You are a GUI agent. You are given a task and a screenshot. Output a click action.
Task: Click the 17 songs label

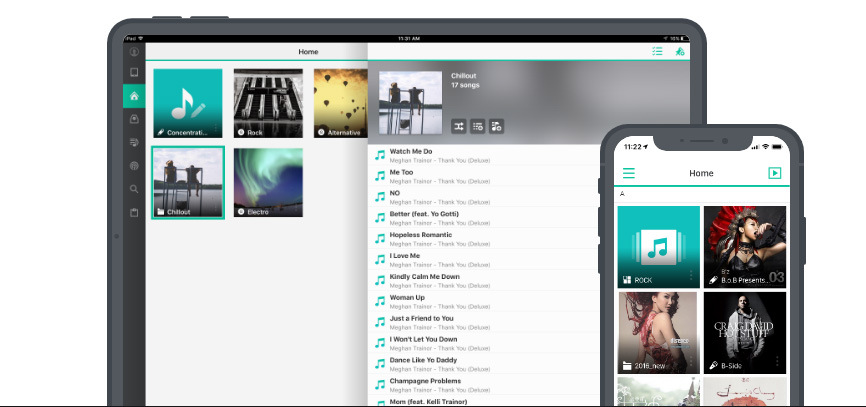465,85
